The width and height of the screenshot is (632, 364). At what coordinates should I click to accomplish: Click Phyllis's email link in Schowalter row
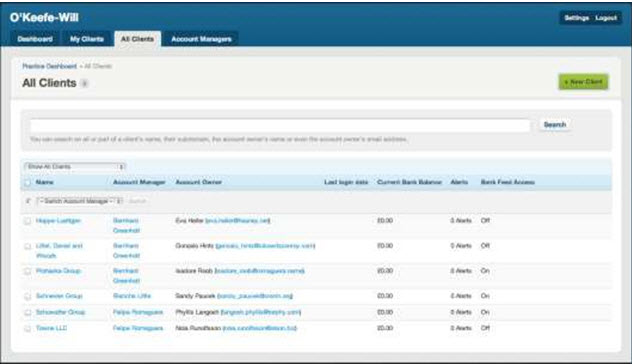(x=261, y=312)
